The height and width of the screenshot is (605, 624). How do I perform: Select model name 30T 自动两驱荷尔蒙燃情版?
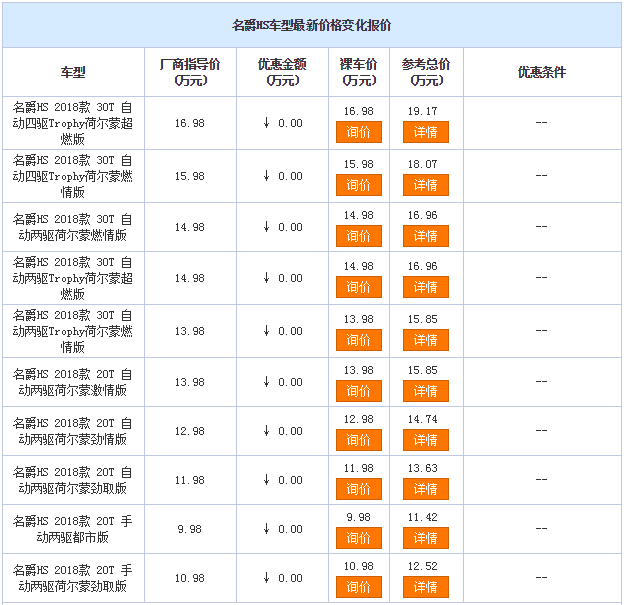[73, 227]
